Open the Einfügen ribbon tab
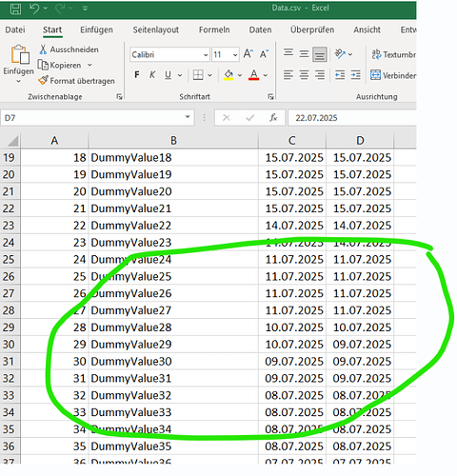Viewport: 457px width, 476px height. pyautogui.click(x=96, y=30)
